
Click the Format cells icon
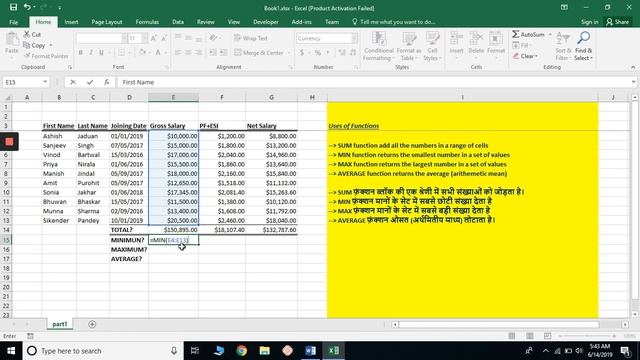[x=496, y=39]
